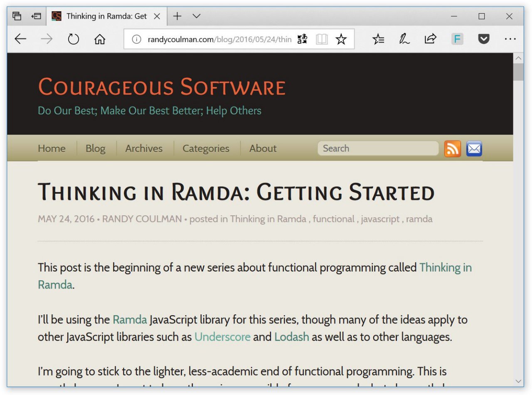Show site information icon in address bar

coord(136,39)
